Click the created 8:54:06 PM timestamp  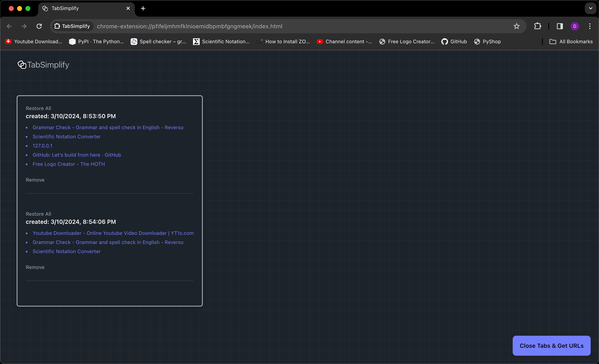71,222
